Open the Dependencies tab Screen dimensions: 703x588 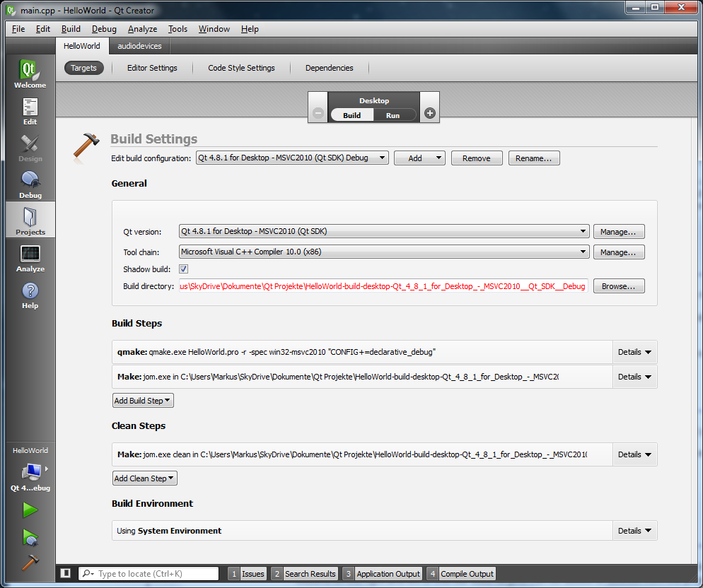tap(329, 68)
